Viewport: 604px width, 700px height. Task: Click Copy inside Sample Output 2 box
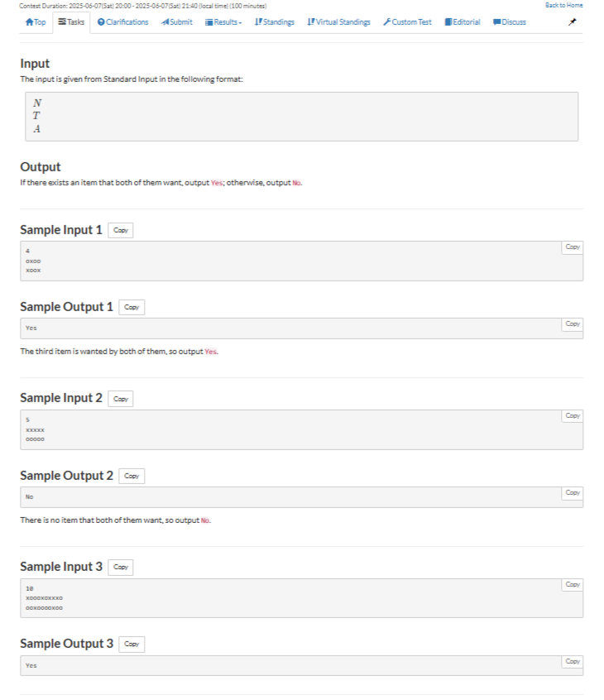572,493
